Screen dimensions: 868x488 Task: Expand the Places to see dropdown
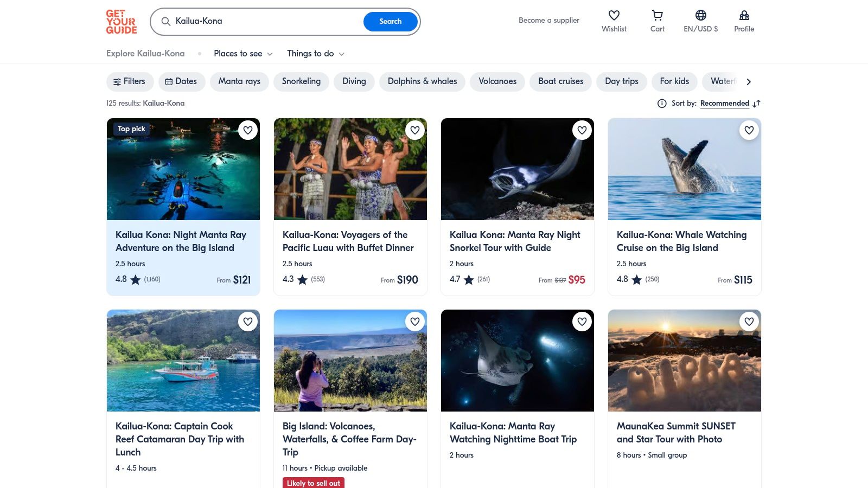point(243,54)
